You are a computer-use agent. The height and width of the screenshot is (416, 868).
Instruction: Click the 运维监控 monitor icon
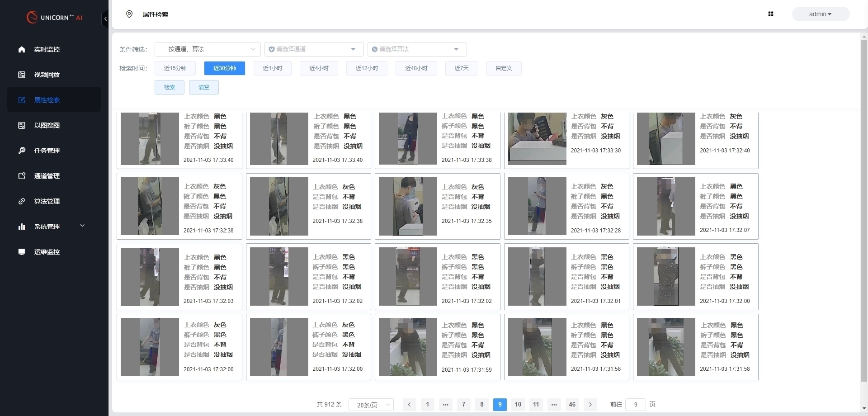22,252
